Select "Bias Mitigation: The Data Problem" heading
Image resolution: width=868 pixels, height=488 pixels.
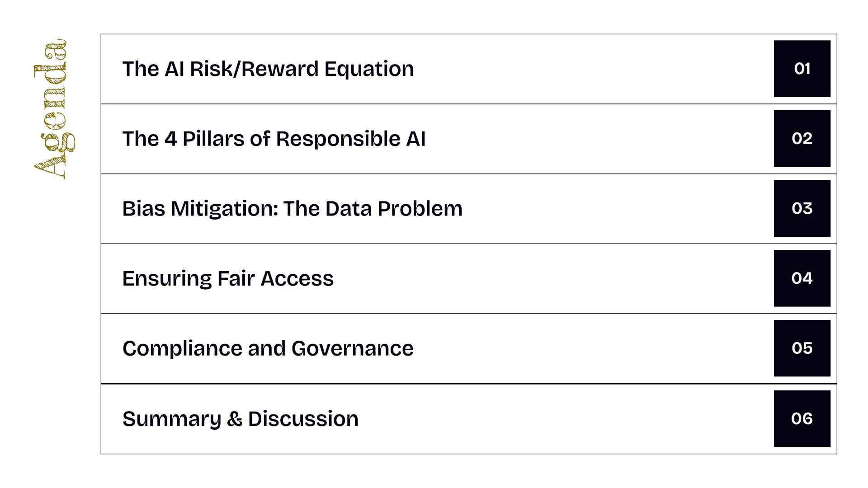[x=292, y=209]
